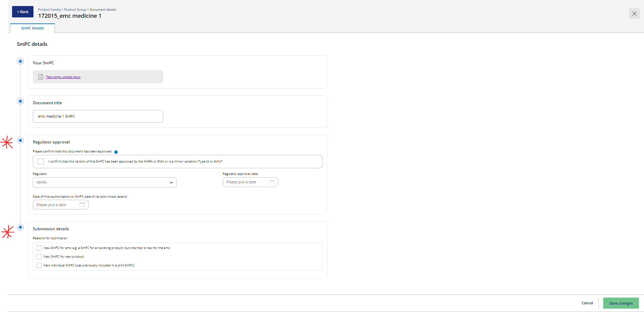Screen dimensions: 644x312
Task: Click the Save changes button
Action: click(x=621, y=303)
